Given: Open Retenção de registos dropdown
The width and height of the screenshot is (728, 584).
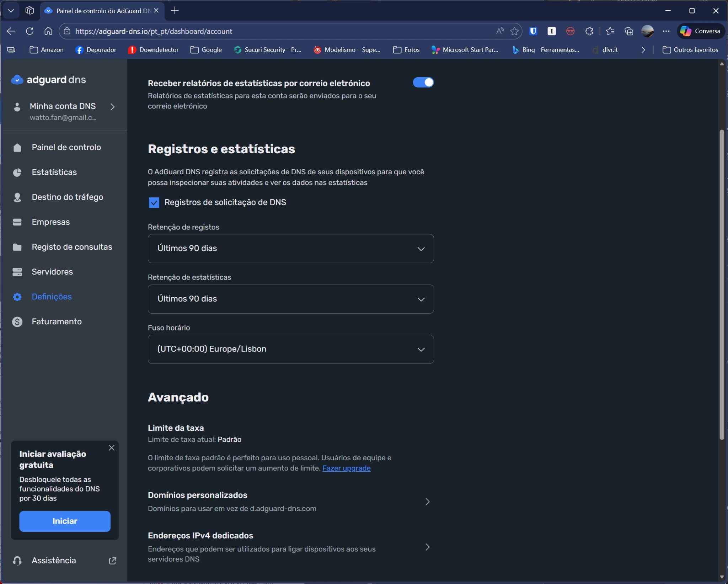Looking at the screenshot, I should [290, 249].
